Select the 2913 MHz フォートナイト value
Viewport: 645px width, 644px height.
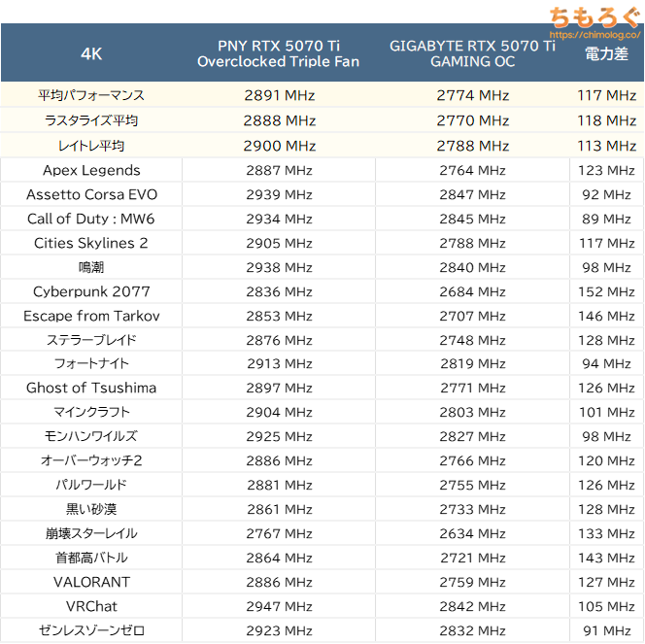coord(280,363)
